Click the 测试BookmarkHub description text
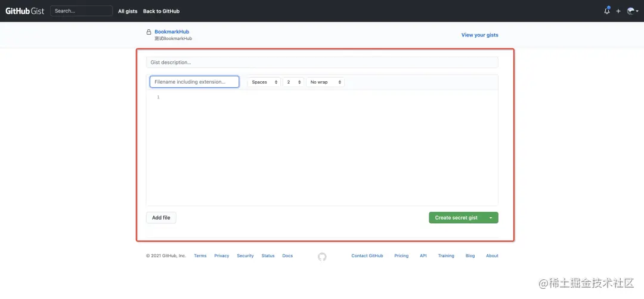 (x=173, y=39)
